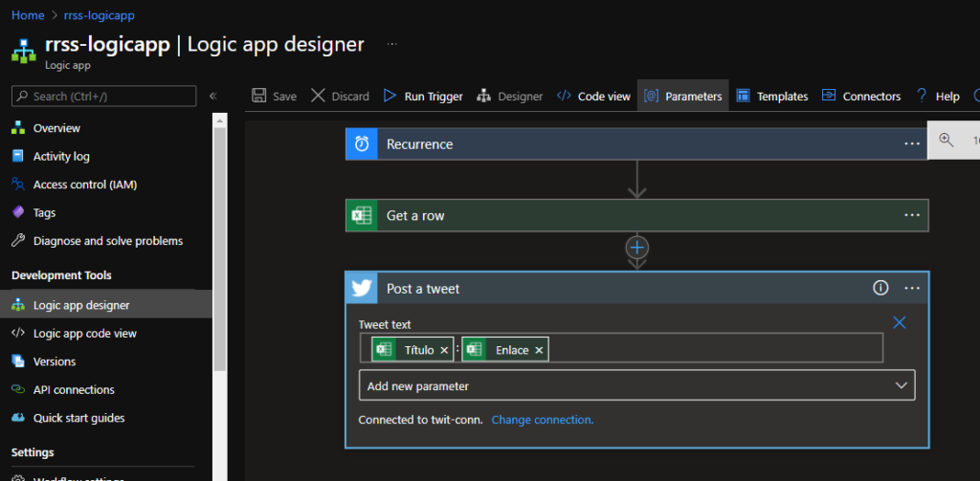Open Diagnose and solve problems
The image size is (980, 481).
coord(108,241)
